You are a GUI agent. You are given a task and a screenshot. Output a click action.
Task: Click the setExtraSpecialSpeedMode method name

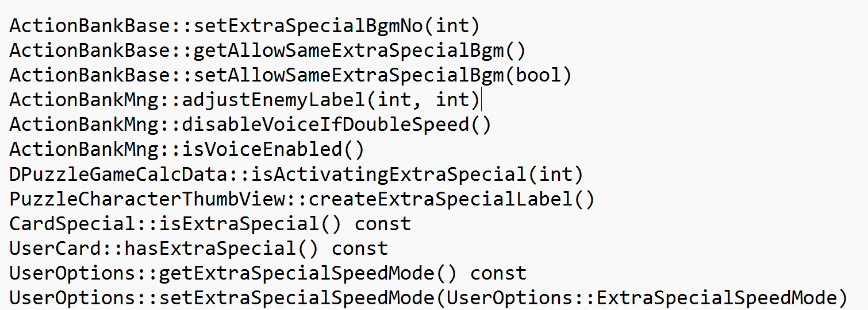coord(295,299)
